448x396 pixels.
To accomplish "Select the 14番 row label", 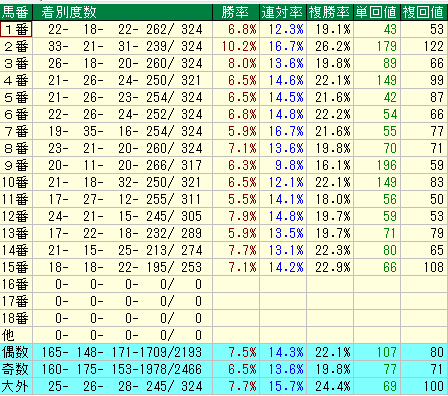I will [16, 250].
